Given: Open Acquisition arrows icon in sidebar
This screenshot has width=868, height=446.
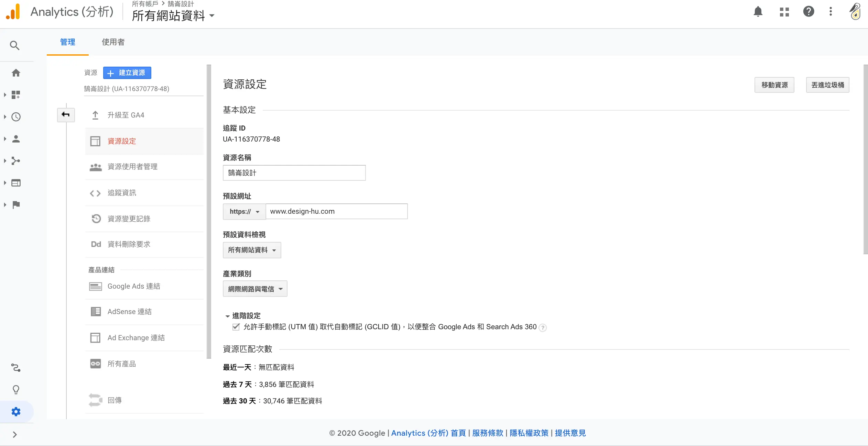Looking at the screenshot, I should 16,161.
